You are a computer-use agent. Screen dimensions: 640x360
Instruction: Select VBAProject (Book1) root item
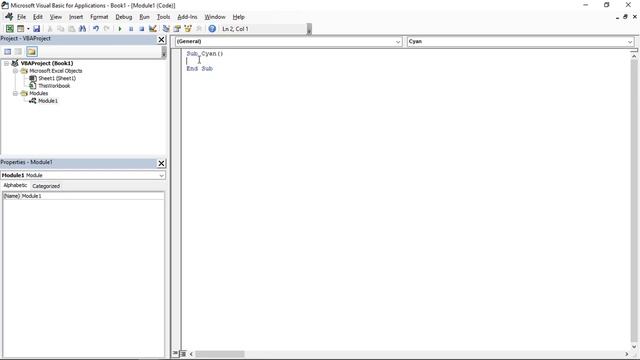(x=47, y=63)
